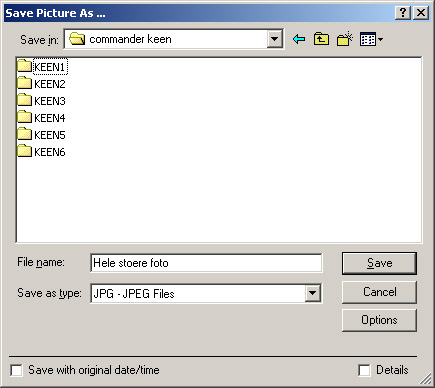
Task: Click the KEEN6 folder icon
Action: pyautogui.click(x=24, y=151)
